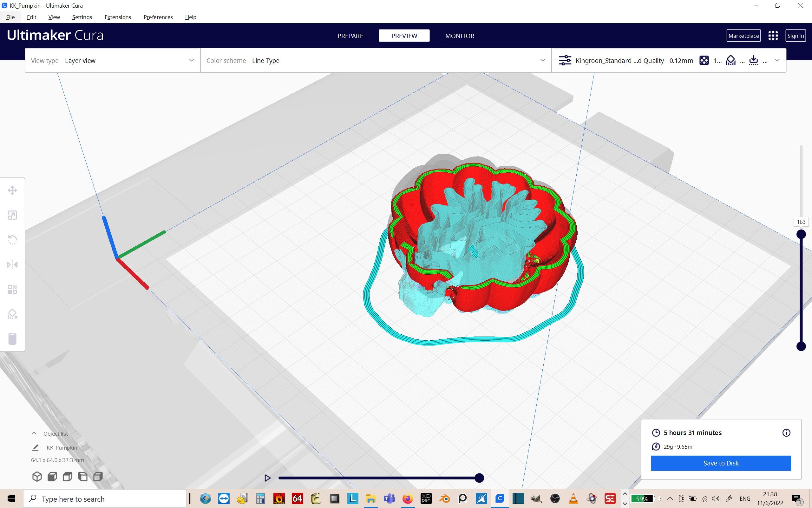Open VLC media player from taskbar
The image size is (812, 508).
(x=573, y=498)
